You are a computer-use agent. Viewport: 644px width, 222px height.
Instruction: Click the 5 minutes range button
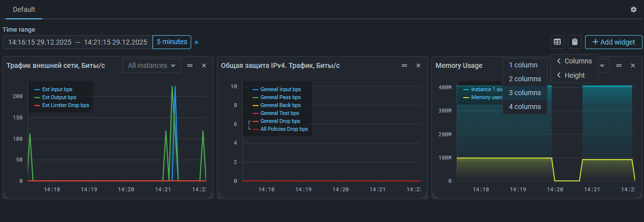[171, 42]
